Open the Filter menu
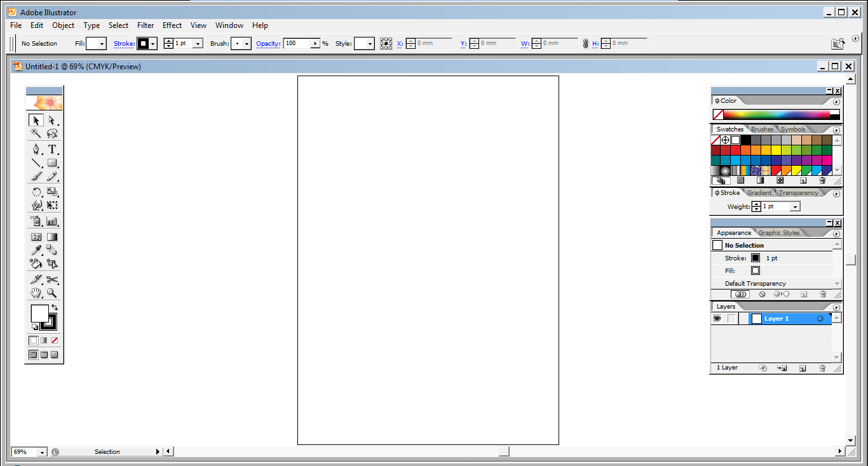Viewport: 868px width, 466px height. [x=146, y=25]
